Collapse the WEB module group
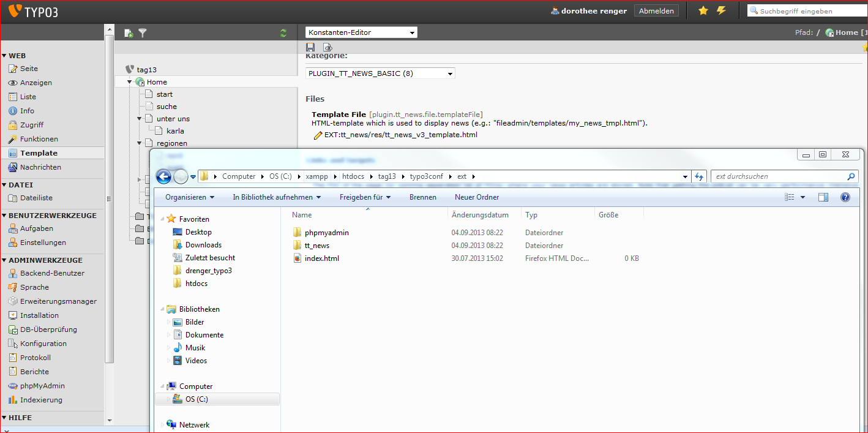Screen dimensions: 868x433 pos(4,56)
